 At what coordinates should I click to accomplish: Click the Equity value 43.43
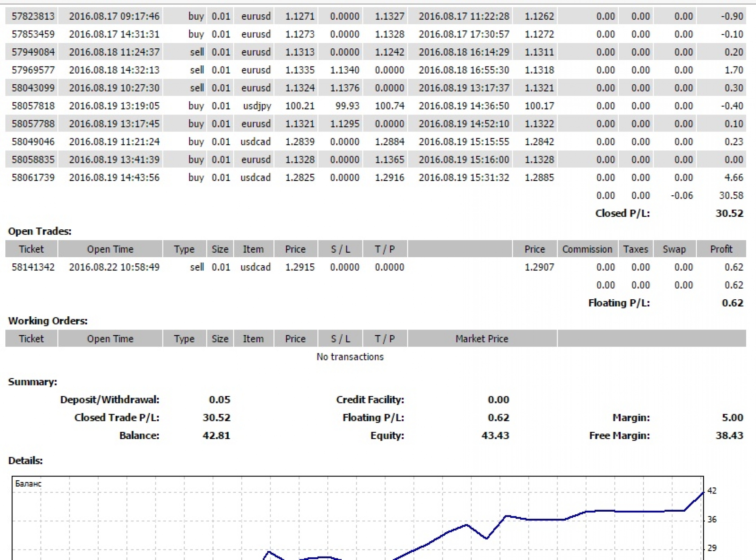(495, 436)
